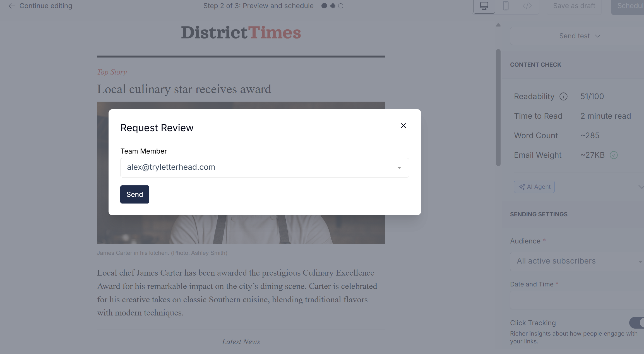Click headline Local culinary star receives award

tap(184, 89)
